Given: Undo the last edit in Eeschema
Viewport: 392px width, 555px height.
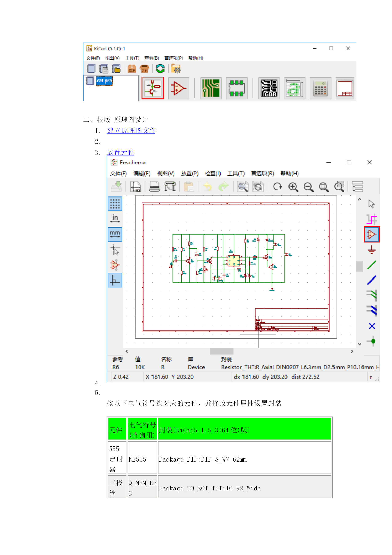Looking at the screenshot, I should (x=207, y=186).
